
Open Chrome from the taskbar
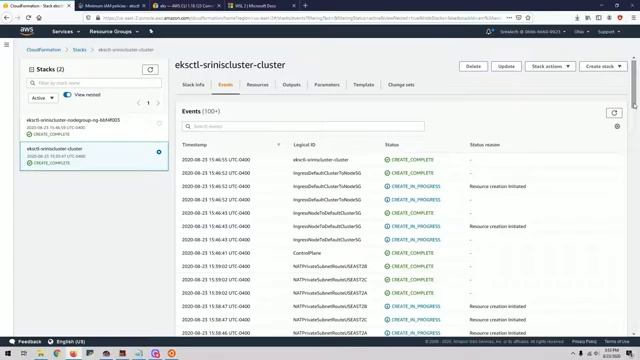tap(57, 353)
